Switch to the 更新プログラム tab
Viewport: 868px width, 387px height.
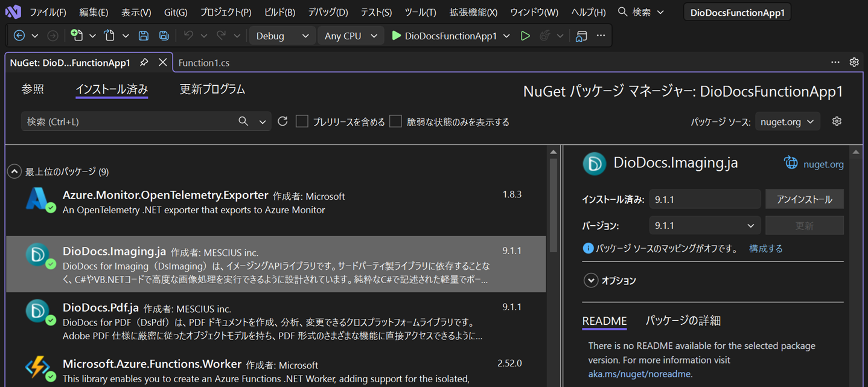pyautogui.click(x=212, y=89)
